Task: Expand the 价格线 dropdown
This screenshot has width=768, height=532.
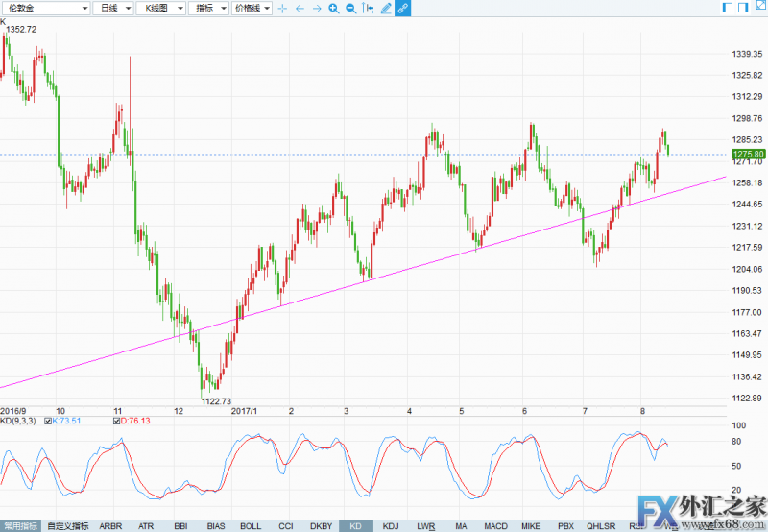Action: pyautogui.click(x=252, y=8)
